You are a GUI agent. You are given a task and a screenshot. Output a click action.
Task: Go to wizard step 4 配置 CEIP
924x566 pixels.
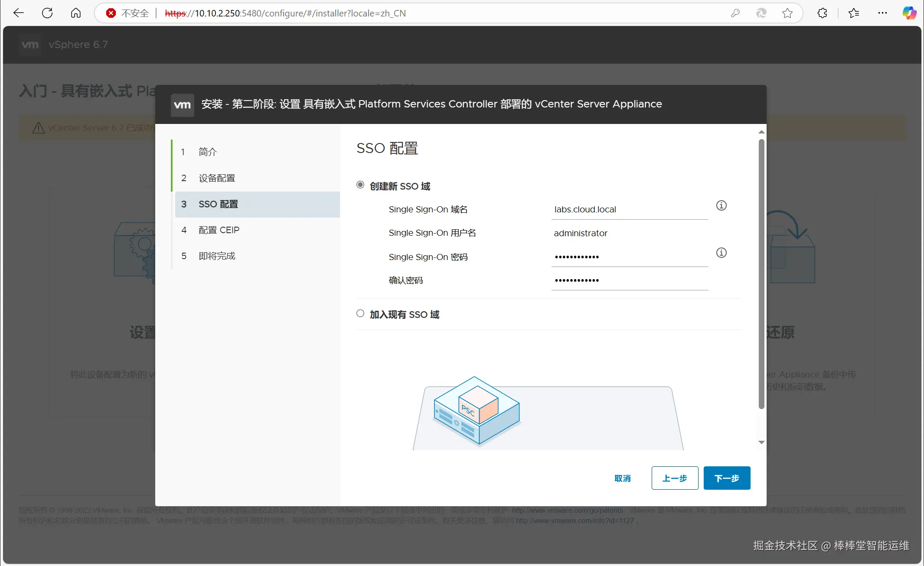tap(219, 230)
